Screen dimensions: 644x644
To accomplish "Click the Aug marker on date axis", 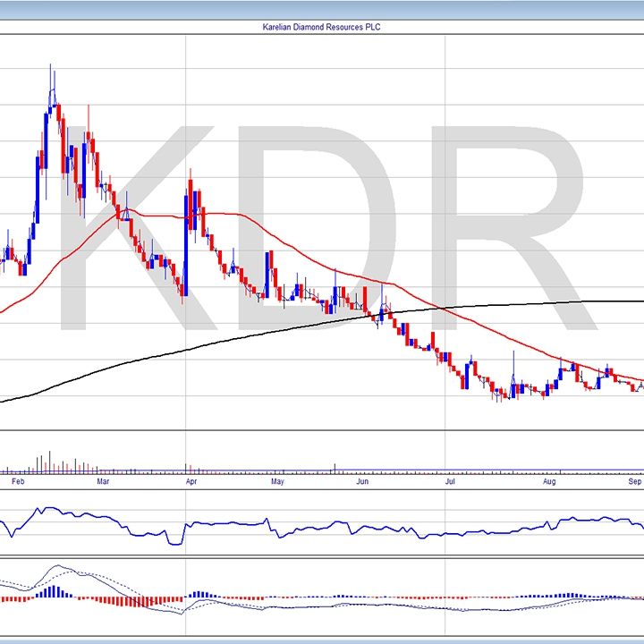I will [549, 481].
